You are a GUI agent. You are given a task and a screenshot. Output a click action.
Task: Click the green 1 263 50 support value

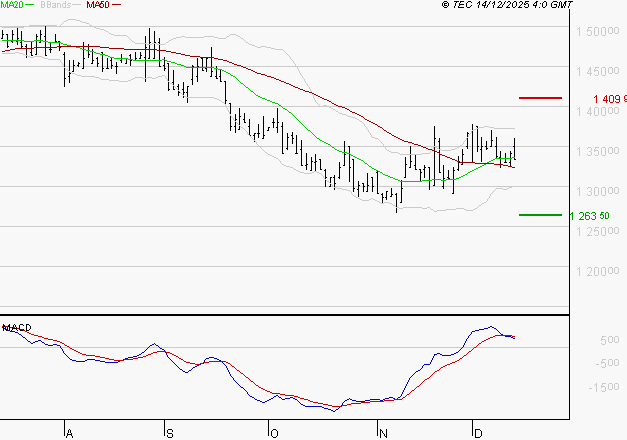[589, 216]
